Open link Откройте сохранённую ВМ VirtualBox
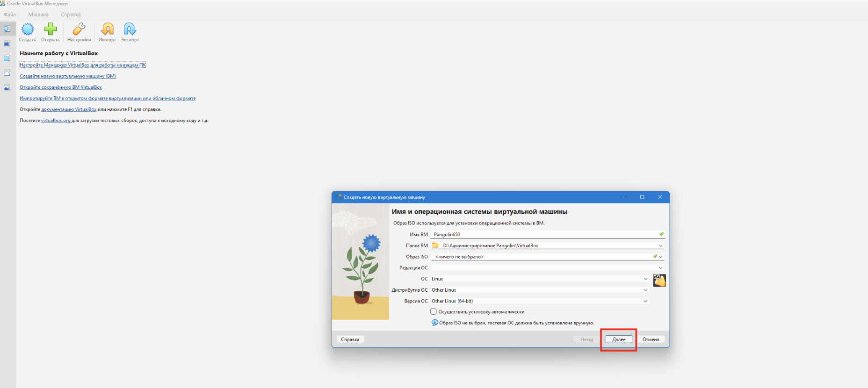This screenshot has height=388, width=868. click(x=61, y=87)
